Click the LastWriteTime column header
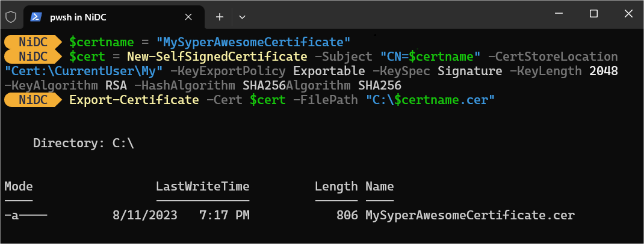 (202, 186)
